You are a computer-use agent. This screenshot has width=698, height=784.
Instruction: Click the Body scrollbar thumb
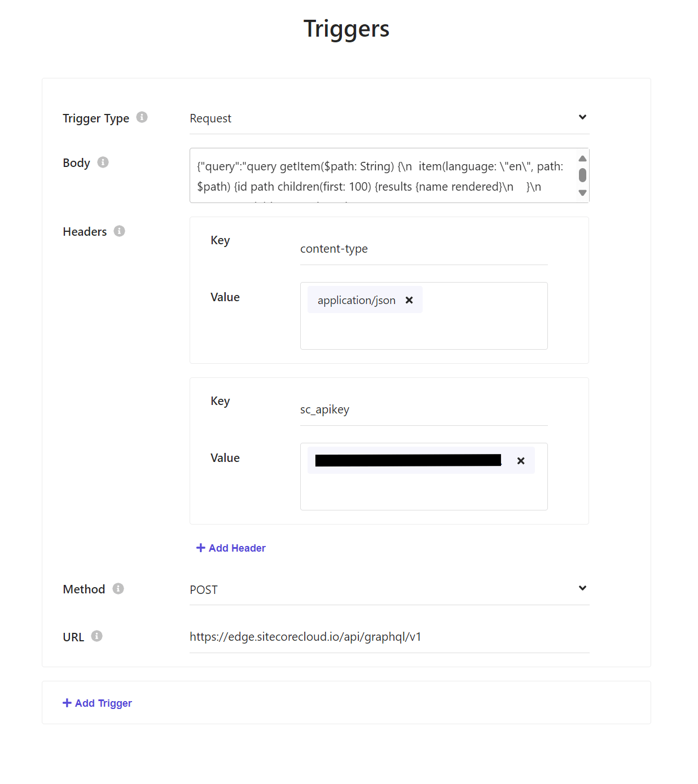point(582,175)
